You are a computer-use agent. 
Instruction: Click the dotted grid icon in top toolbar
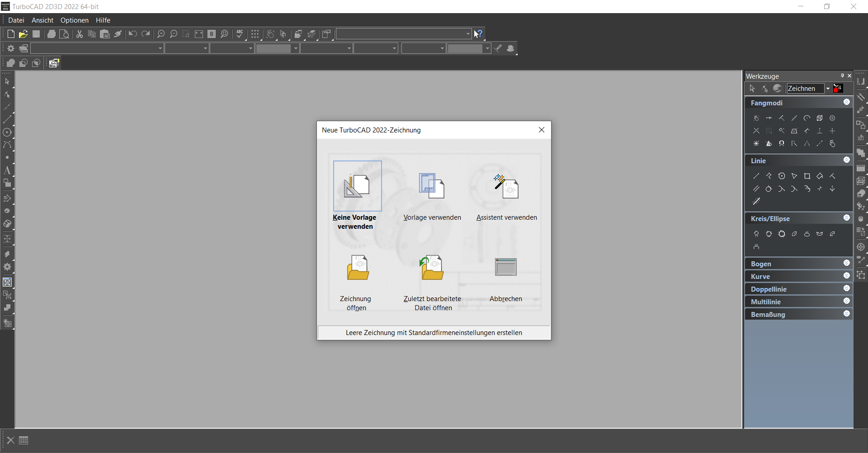coord(255,34)
